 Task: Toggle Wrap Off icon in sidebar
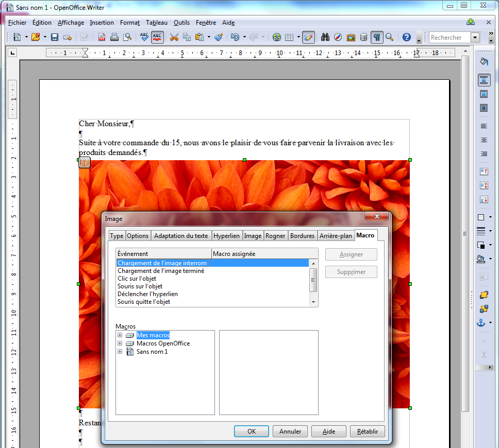tap(484, 80)
